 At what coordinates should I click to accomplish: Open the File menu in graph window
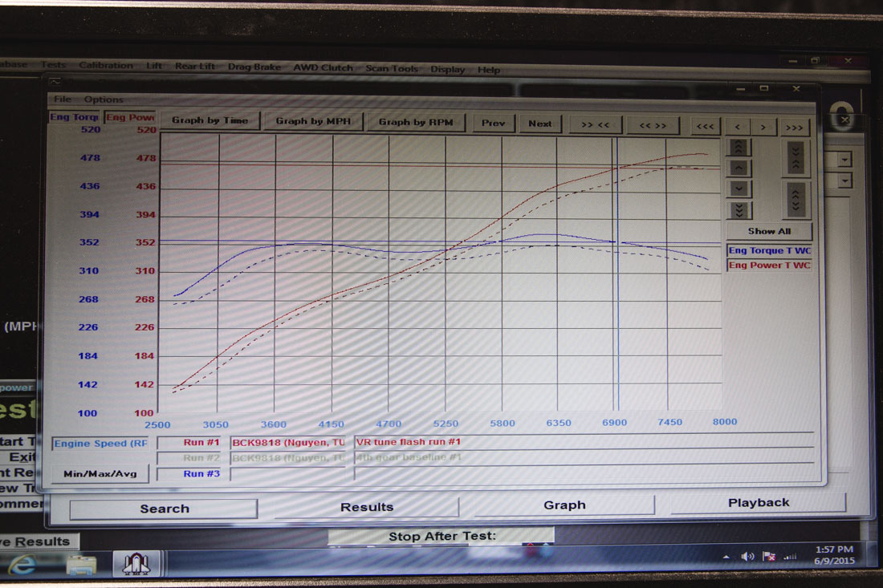pyautogui.click(x=62, y=99)
